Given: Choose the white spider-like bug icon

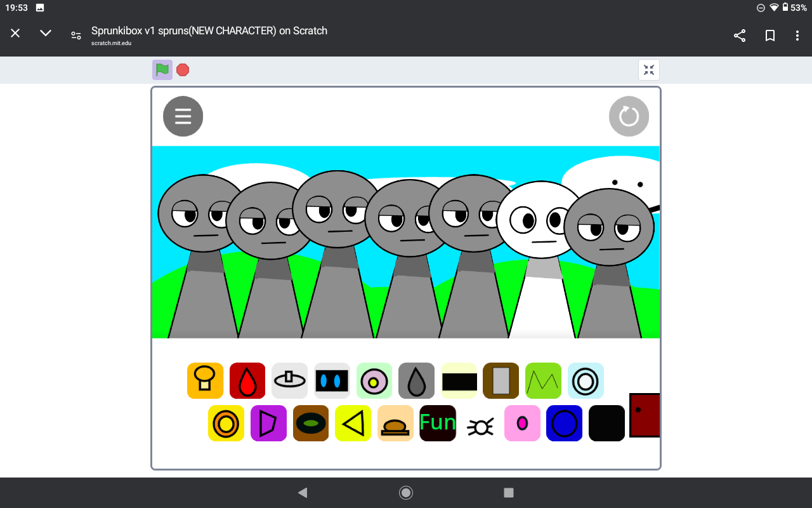Looking at the screenshot, I should [480, 426].
